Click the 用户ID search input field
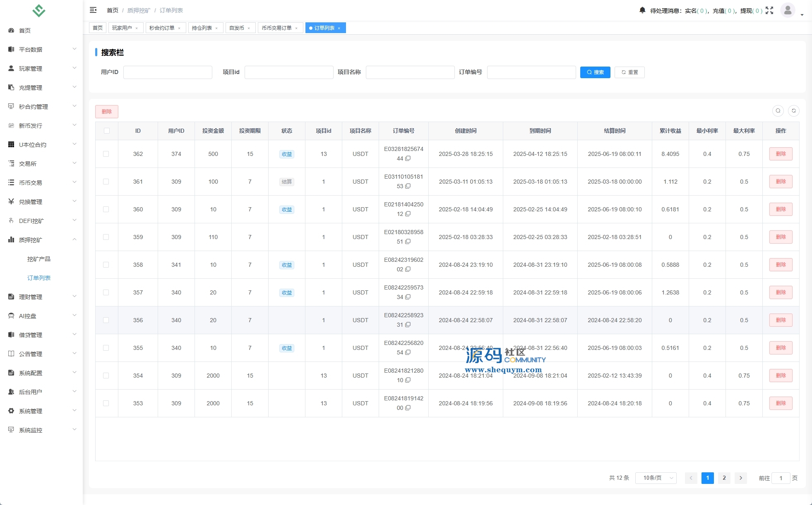The height and width of the screenshot is (505, 812). 168,72
